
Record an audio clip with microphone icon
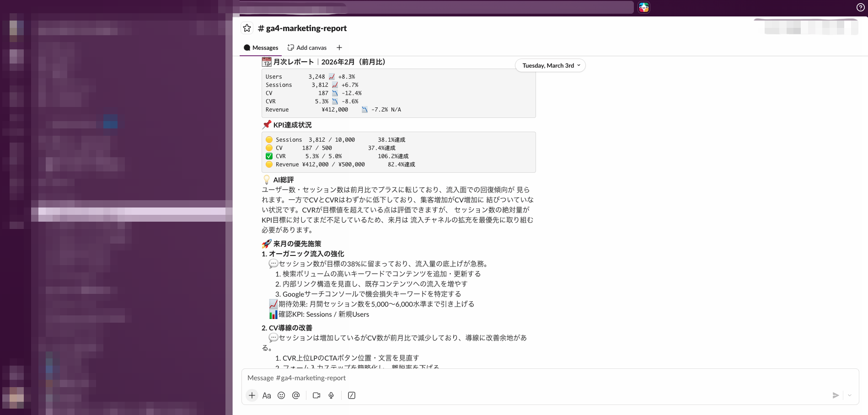click(x=331, y=395)
